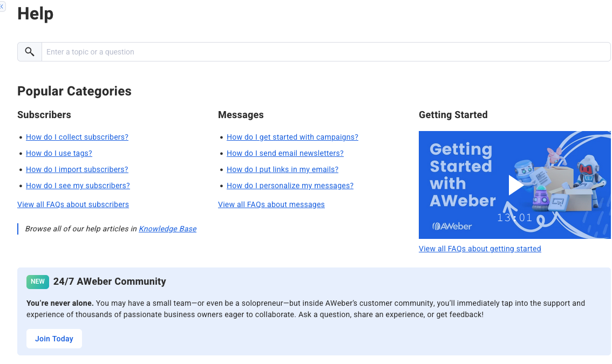
Task: Open 'How do I collect subscribers?'
Action: coord(77,137)
